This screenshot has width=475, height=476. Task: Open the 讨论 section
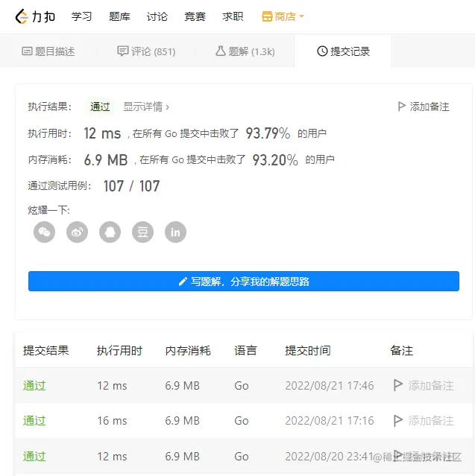coord(157,16)
